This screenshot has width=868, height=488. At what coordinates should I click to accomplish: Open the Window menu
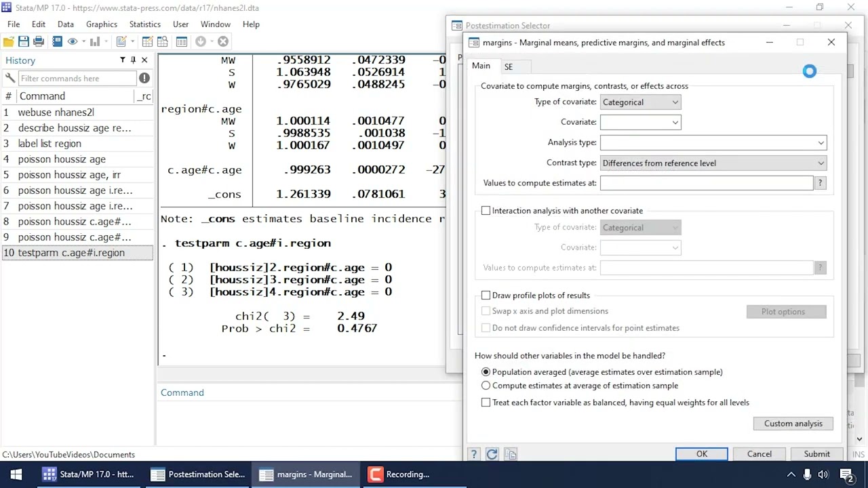pos(216,24)
